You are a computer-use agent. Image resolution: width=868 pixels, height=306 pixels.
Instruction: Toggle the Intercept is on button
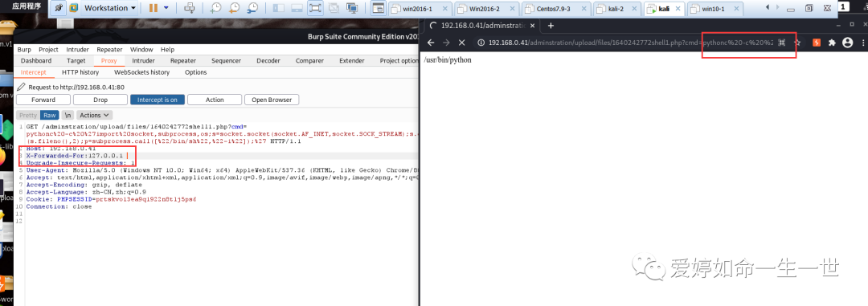point(158,100)
